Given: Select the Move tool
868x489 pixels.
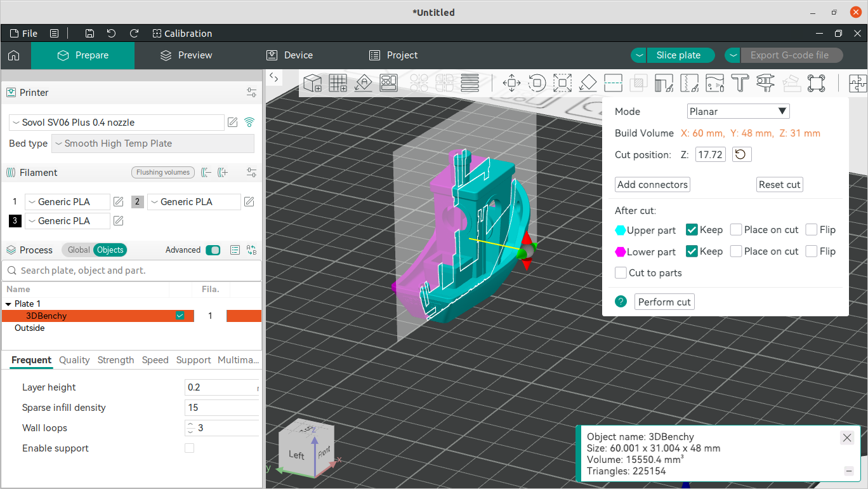Looking at the screenshot, I should (511, 83).
